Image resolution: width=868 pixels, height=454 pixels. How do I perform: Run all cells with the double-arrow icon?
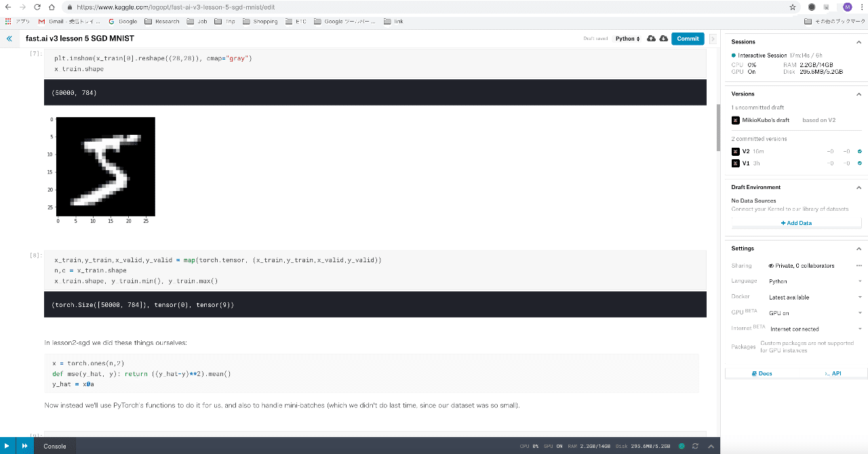tap(23, 446)
